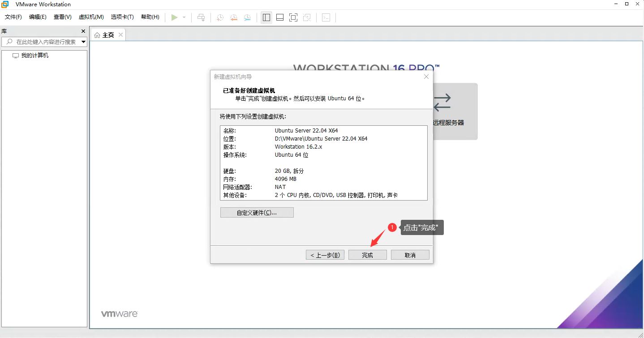The image size is (644, 338).
Task: Click the 4096 MB memory value
Action: (x=286, y=179)
